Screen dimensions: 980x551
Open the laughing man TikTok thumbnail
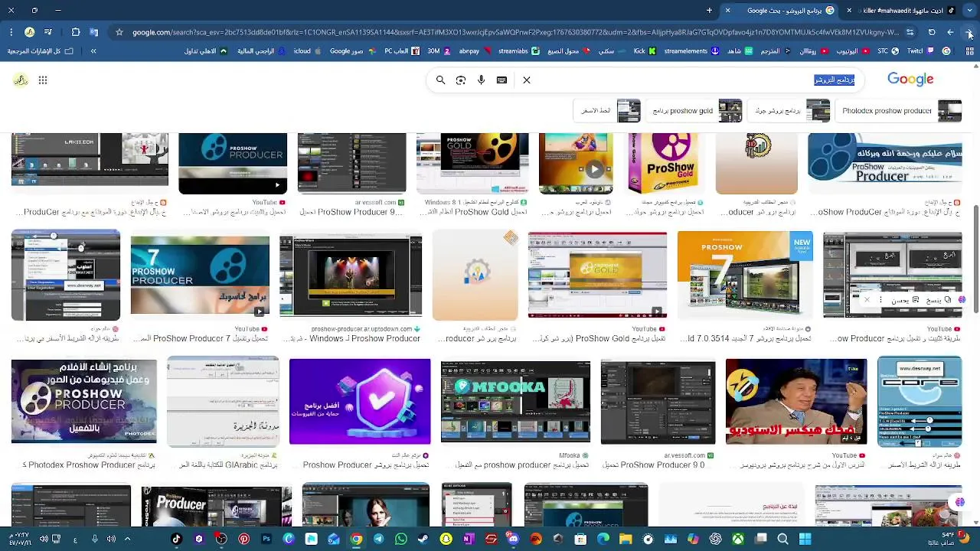796,401
